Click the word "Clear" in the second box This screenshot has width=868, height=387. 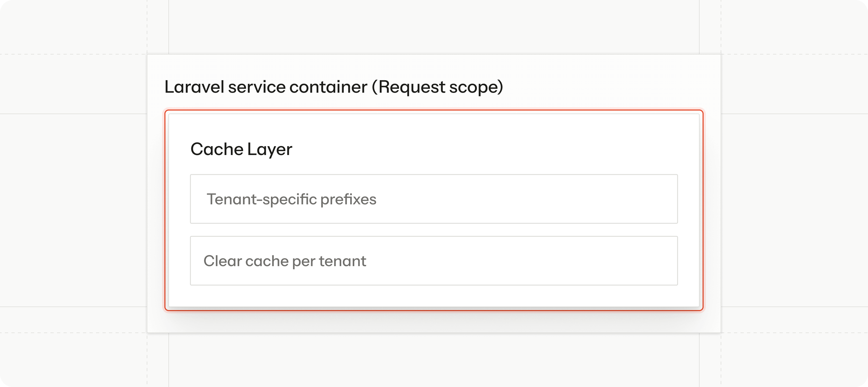point(222,261)
